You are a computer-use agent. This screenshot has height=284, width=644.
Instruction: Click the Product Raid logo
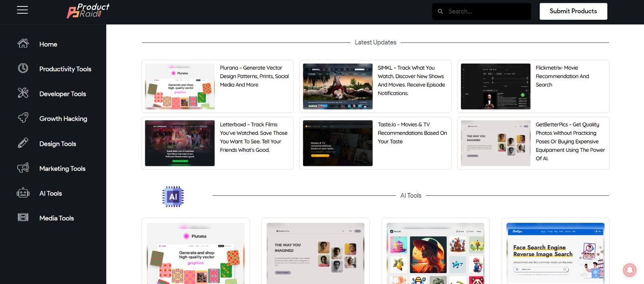click(x=88, y=11)
